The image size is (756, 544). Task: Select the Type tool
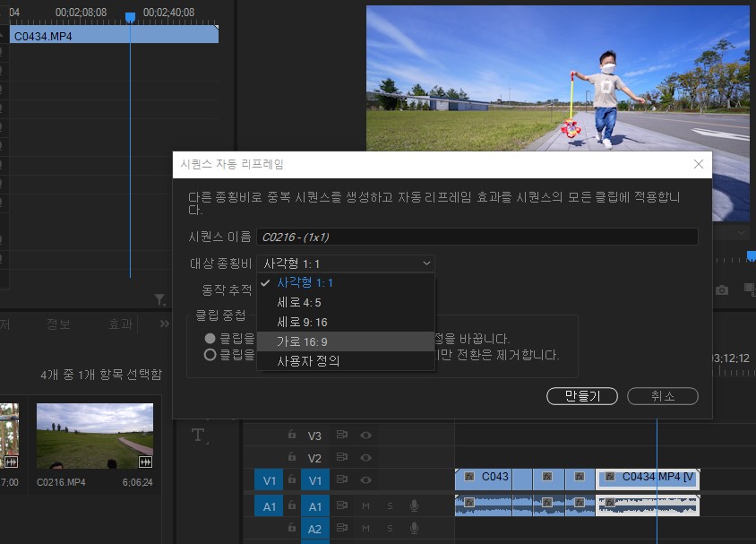point(199,436)
